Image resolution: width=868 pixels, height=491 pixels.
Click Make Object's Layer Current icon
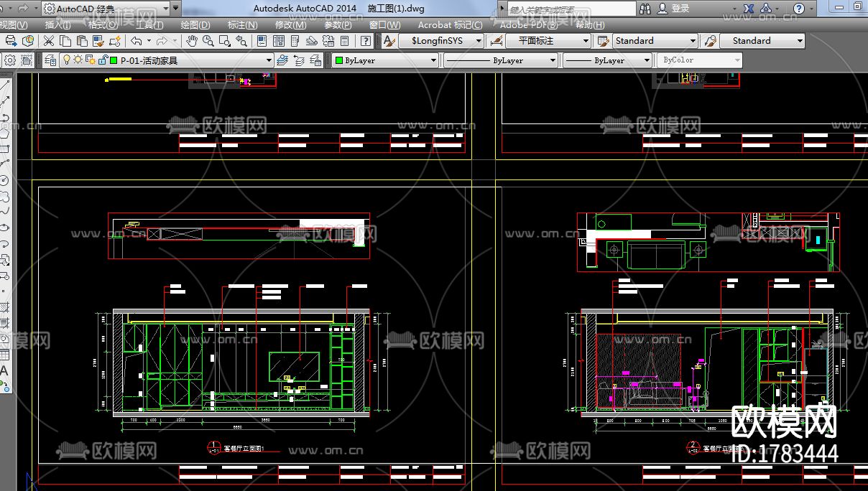tap(282, 60)
